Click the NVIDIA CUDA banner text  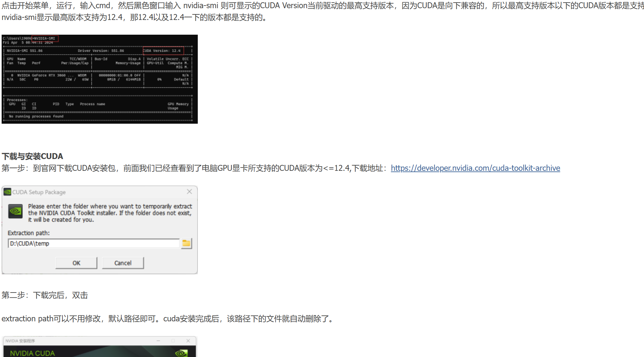click(32, 353)
